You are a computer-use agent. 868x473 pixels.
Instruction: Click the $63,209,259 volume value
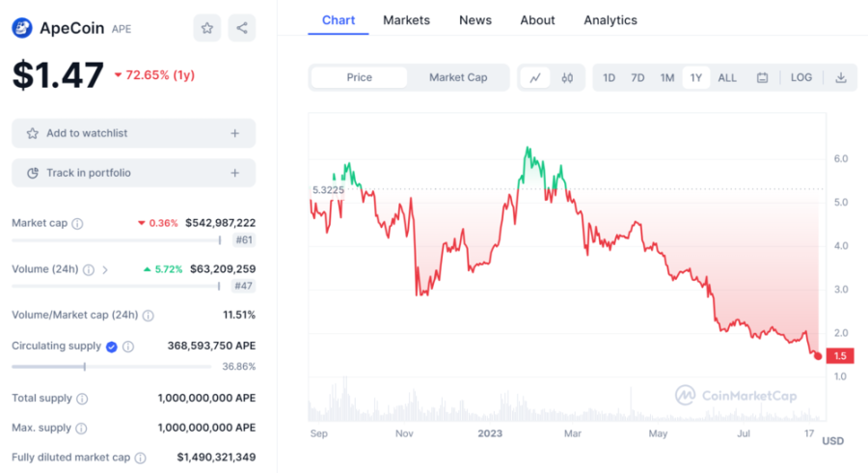[x=223, y=268]
